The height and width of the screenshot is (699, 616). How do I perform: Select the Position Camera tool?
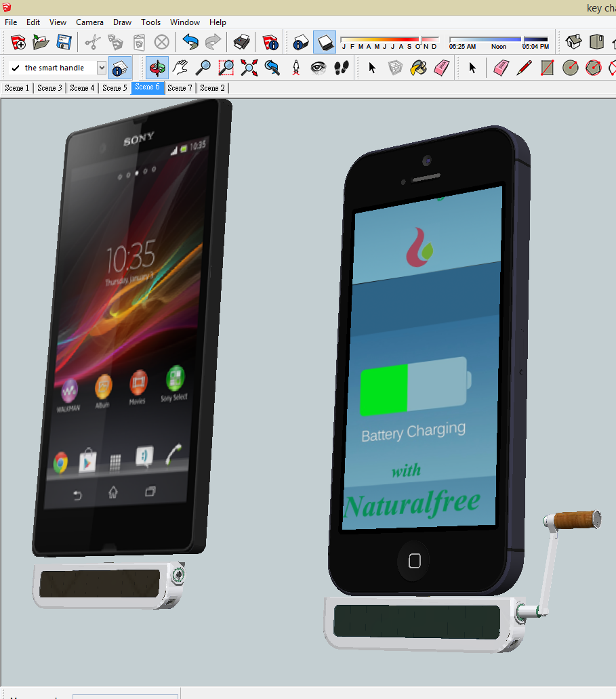click(x=295, y=68)
